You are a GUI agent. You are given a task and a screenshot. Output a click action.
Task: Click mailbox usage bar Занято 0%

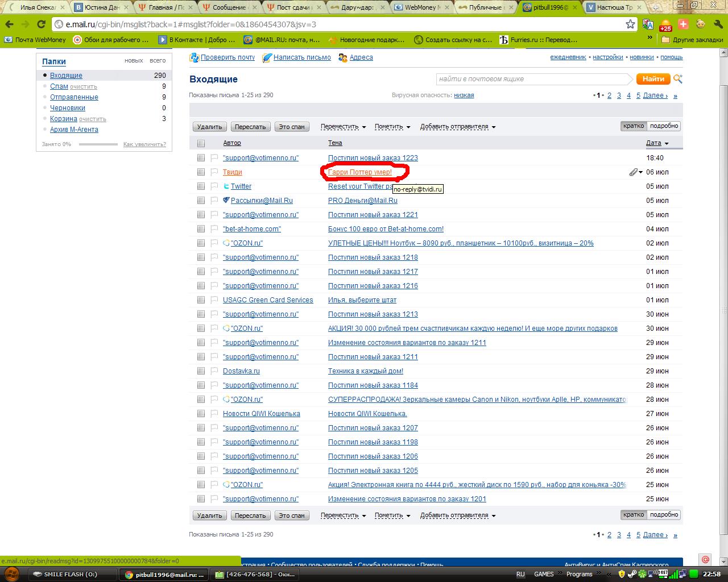click(98, 144)
